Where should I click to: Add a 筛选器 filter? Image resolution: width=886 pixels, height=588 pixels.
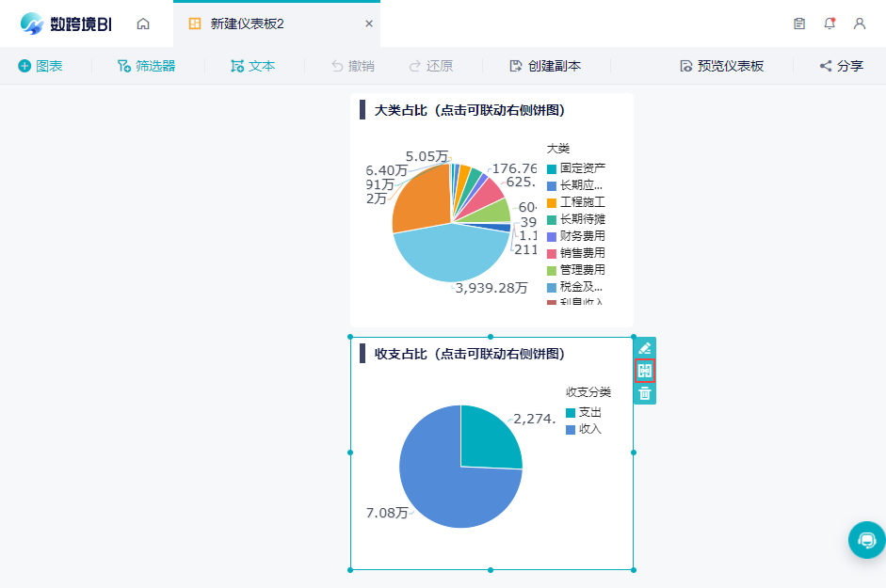point(146,66)
